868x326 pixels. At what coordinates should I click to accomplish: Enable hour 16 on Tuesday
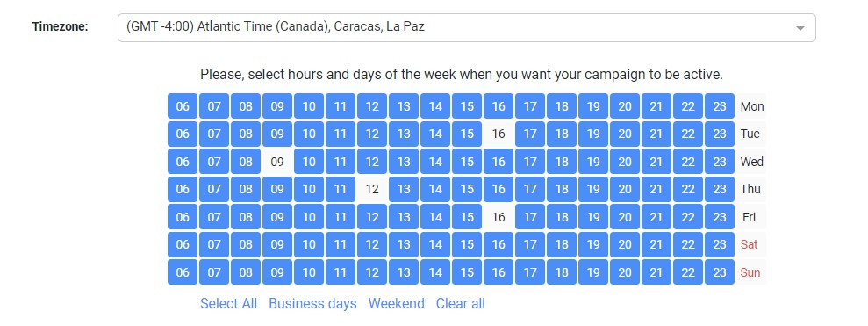(499, 134)
